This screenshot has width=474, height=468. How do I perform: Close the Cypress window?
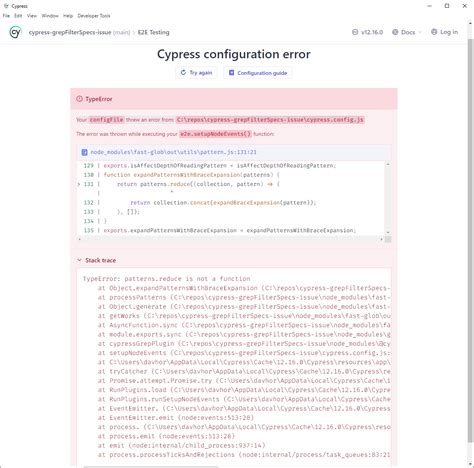[x=465, y=6]
